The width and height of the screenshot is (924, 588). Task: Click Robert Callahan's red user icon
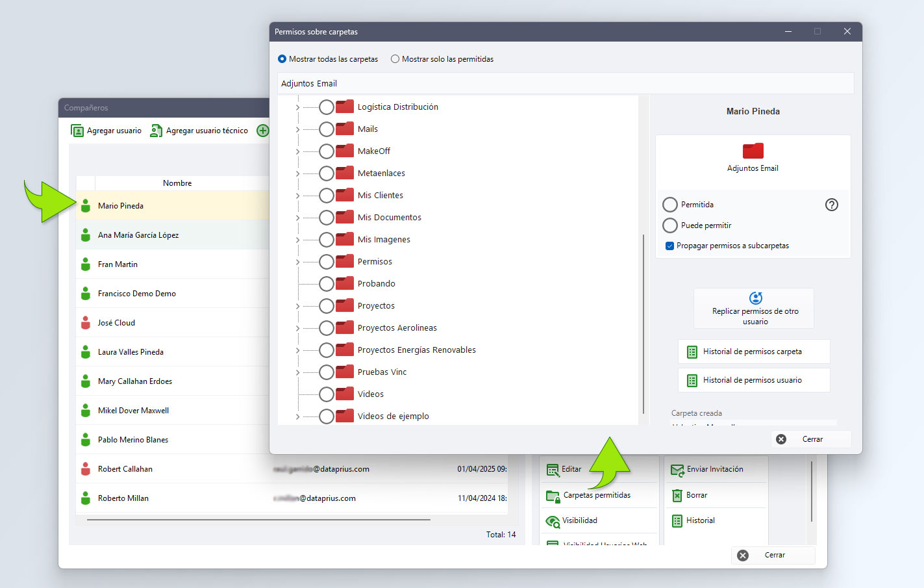[x=86, y=468]
